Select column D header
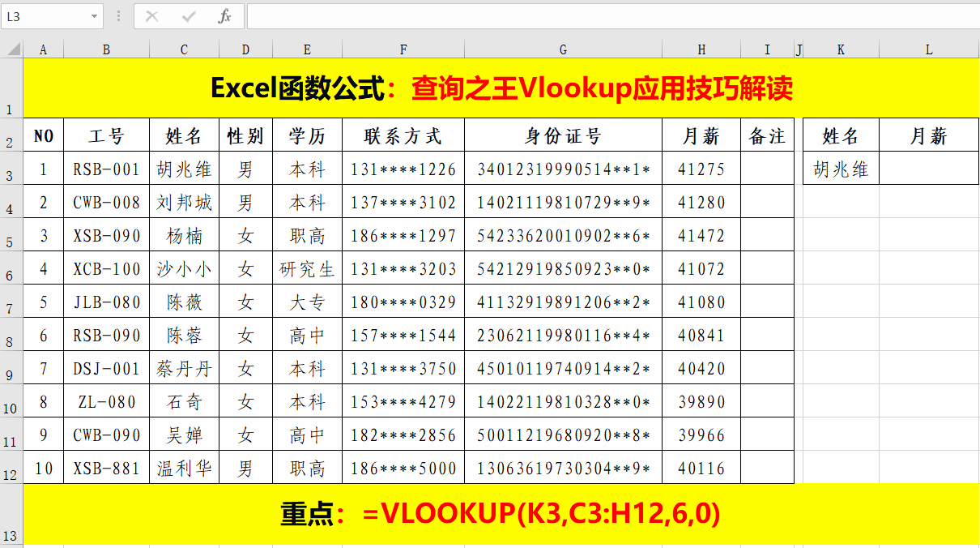 [246, 50]
